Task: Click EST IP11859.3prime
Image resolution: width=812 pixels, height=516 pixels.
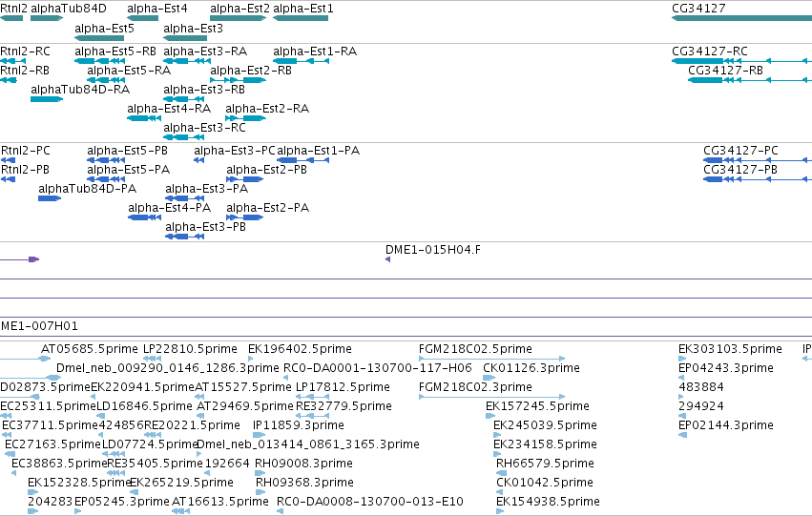Action: [299, 425]
